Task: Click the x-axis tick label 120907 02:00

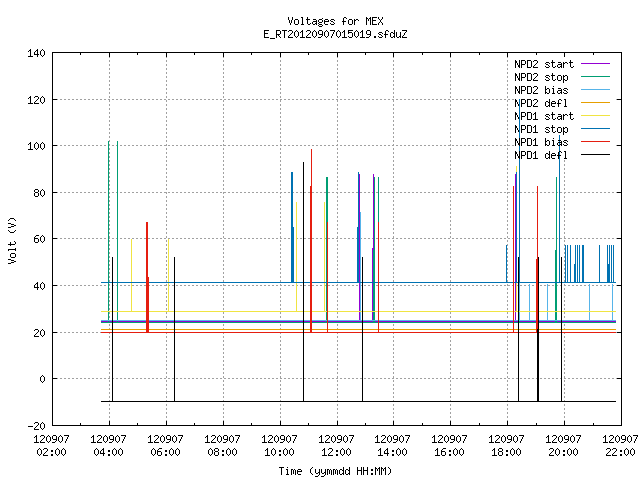Action: [51, 446]
